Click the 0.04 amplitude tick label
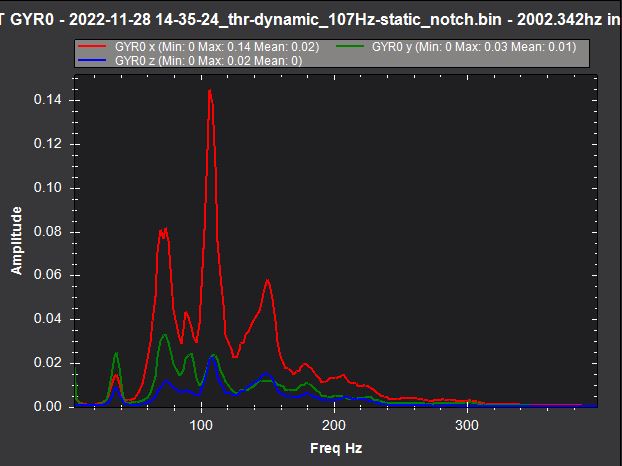The width and height of the screenshot is (622, 466). point(48,318)
